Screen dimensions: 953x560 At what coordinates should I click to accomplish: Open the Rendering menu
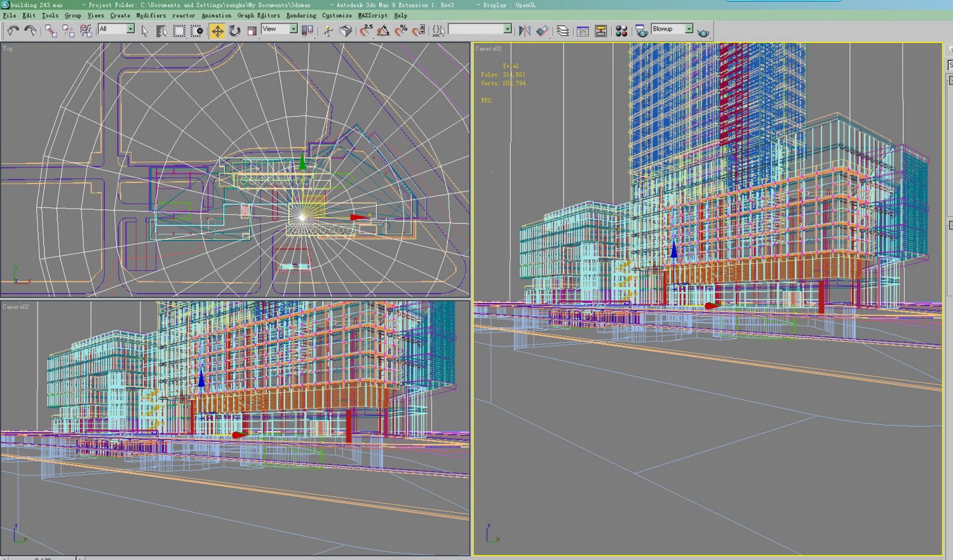point(301,15)
